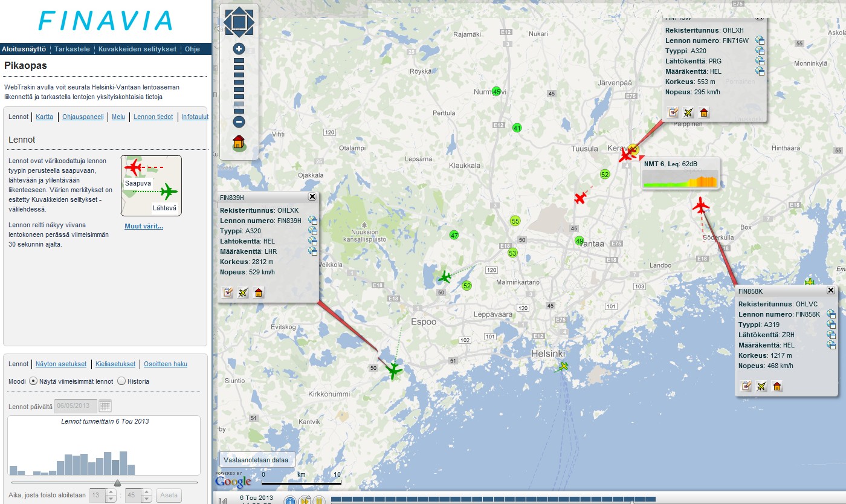
Task: Follow the 'Muut värit...' link
Action: pos(144,227)
